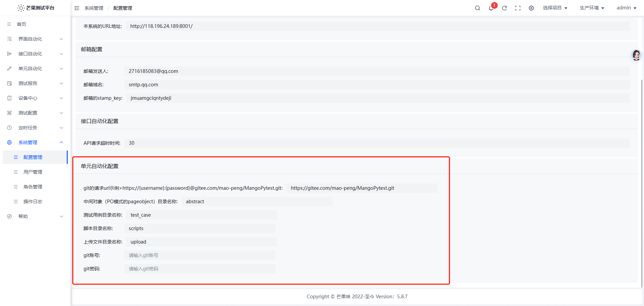644x306 pixels.
Task: Expand the 界面自动化 sidebar menu
Action: [x=35, y=39]
